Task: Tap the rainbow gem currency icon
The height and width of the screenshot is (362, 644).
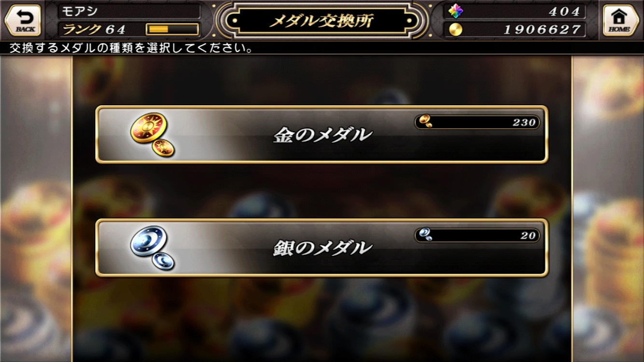Action: point(455,11)
